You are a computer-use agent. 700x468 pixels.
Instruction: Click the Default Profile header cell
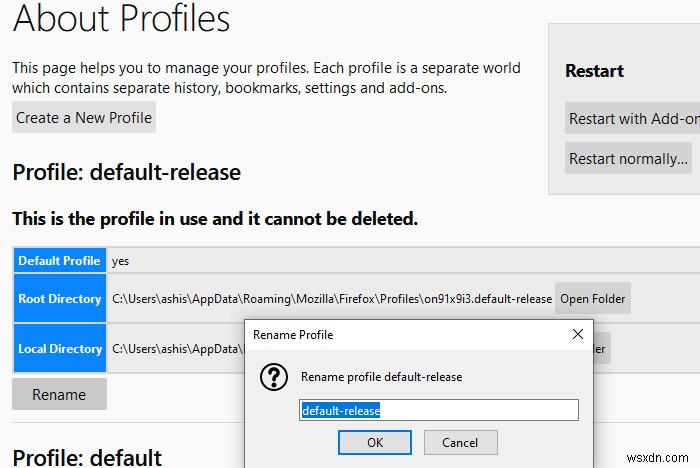[59, 260]
